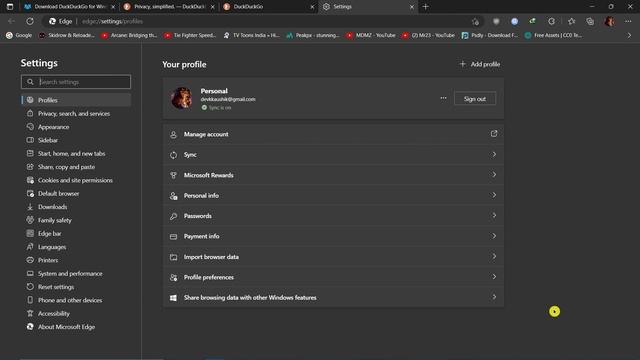Expand the Profile preferences chevron

tap(494, 277)
